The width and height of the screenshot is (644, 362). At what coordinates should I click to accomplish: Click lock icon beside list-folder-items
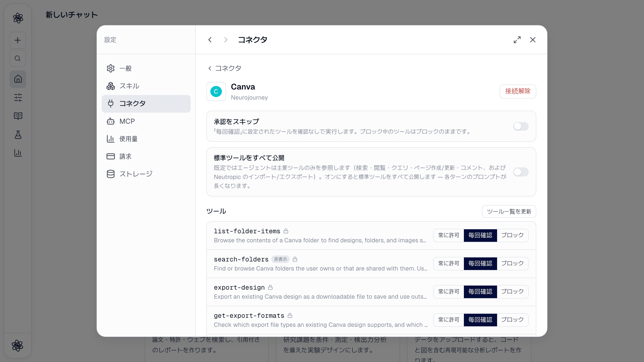coord(286,231)
